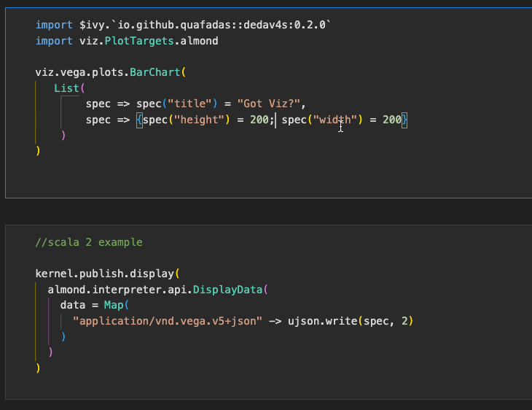Click the "width" string literal
This screenshot has width=532, height=410.
coord(335,120)
